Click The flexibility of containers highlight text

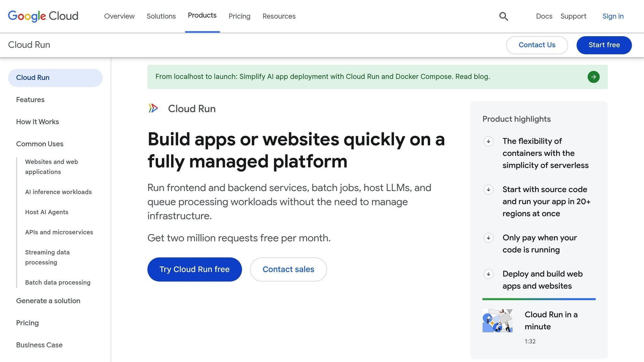coord(545,153)
